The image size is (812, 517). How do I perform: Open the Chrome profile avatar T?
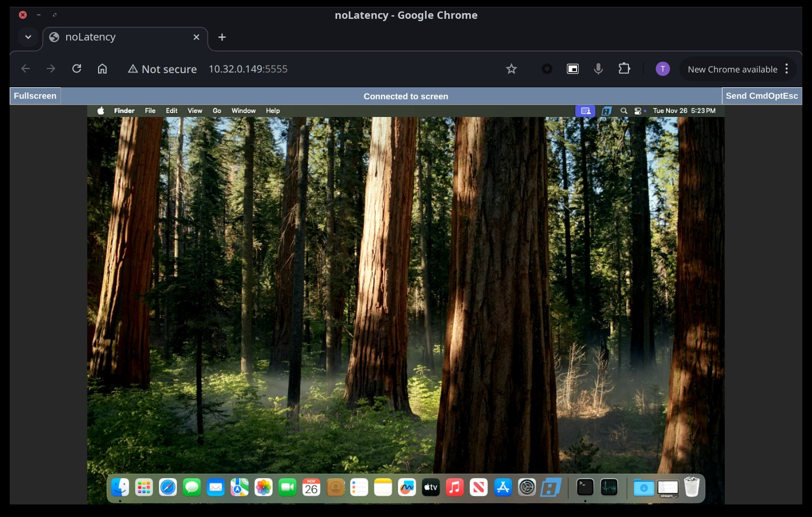(663, 69)
